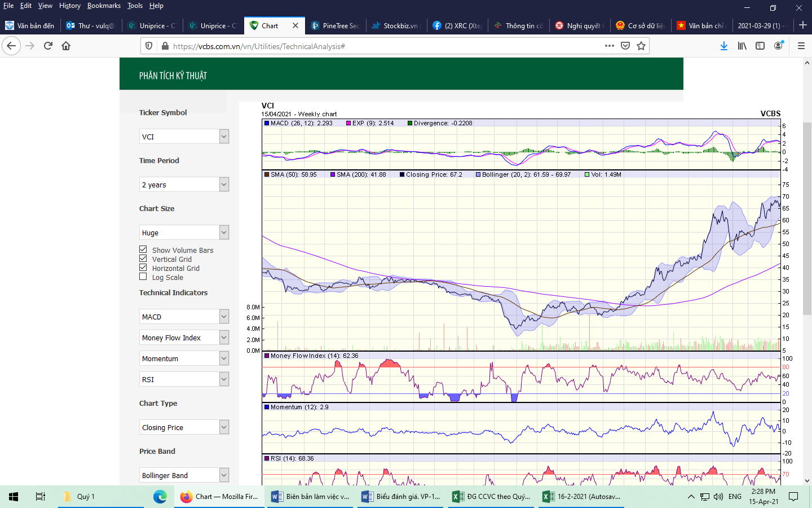Open the Library icon in toolbar
Viewport: 812px width, 508px height.
click(x=742, y=46)
